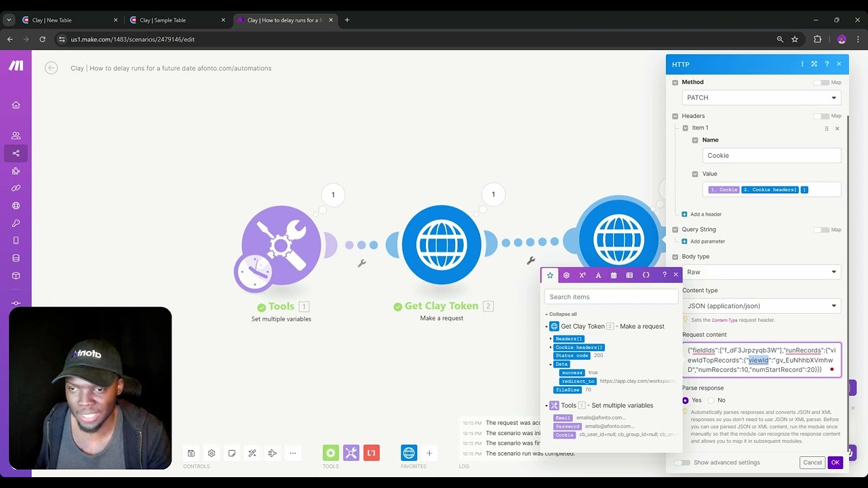Viewport: 868px width, 488px height.
Task: Open the red Text parser icon
Action: coord(372,453)
